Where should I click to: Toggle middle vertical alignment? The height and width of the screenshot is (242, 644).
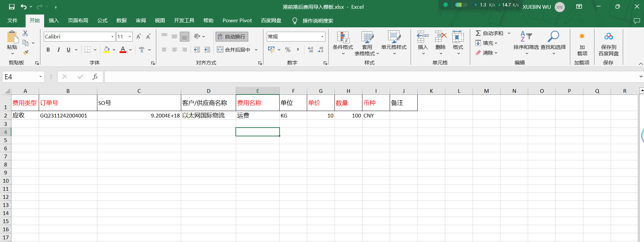click(174, 36)
